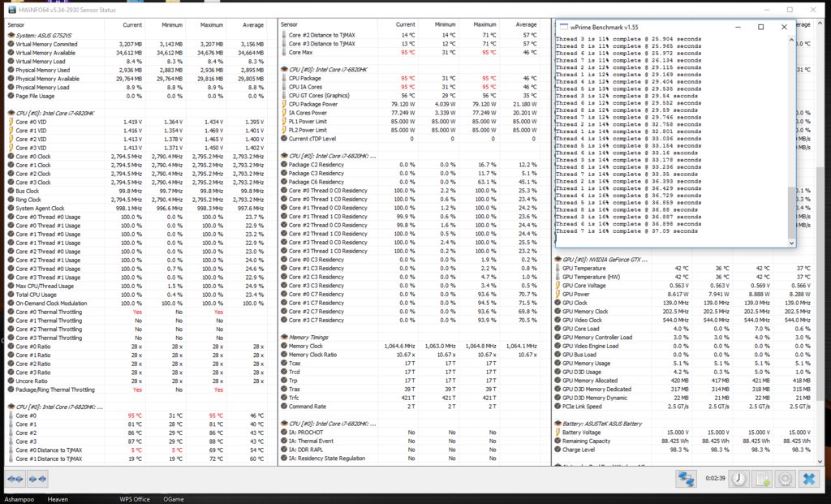
Task: Click the expand-columns arrows button bottom left
Action: point(15,479)
